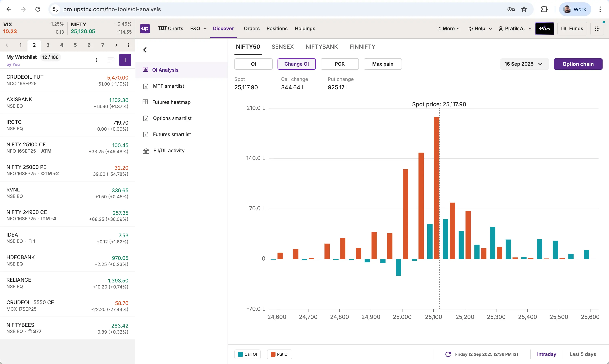The width and height of the screenshot is (609, 364).
Task: Bookmark page with the star icon
Action: click(x=524, y=9)
